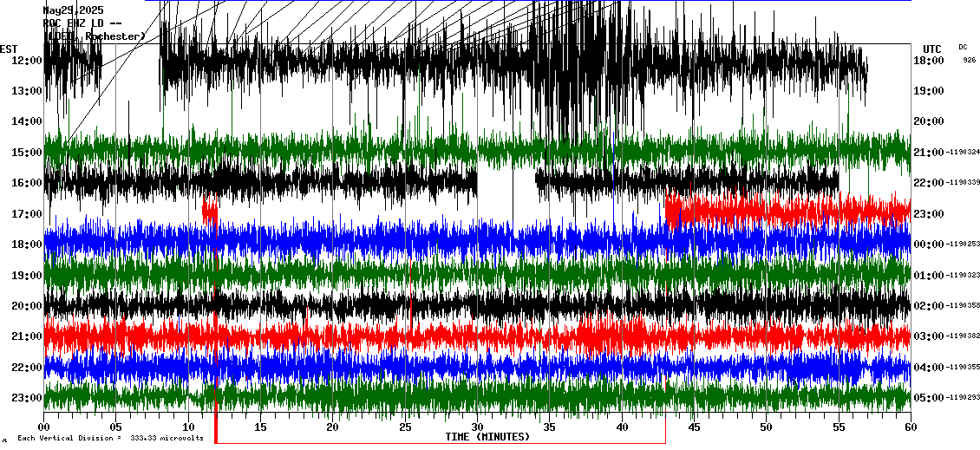The height and width of the screenshot is (450, 980).
Task: Click the 18:00 UTC row label
Action: (928, 61)
